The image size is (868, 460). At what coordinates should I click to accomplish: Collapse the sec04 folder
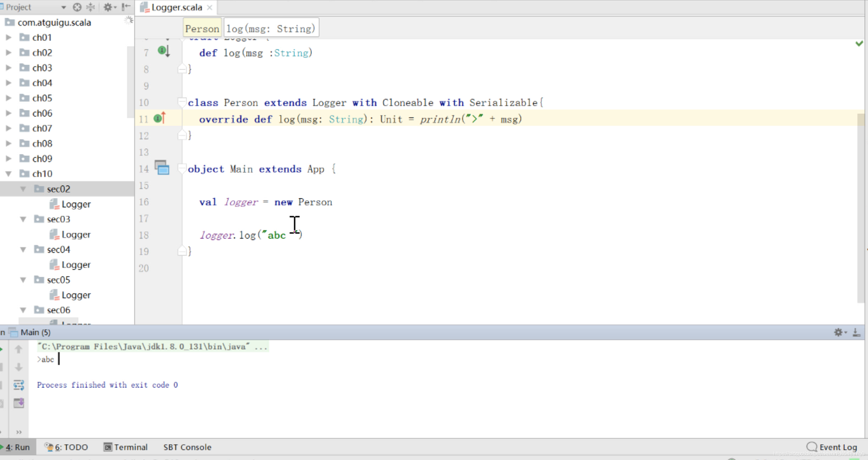click(23, 250)
